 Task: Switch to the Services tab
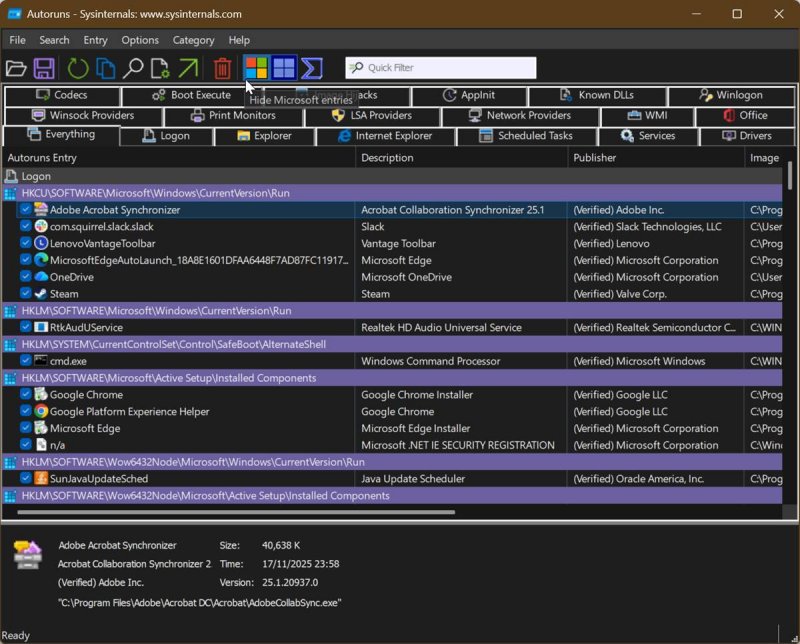click(647, 136)
